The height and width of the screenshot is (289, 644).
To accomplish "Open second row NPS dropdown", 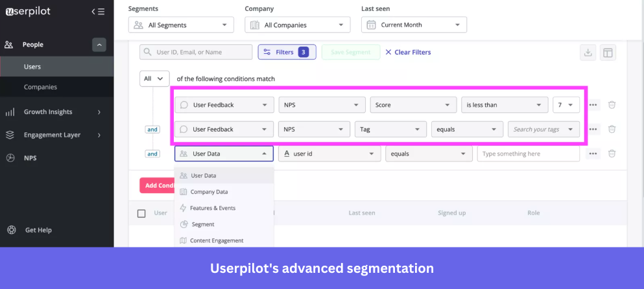I will tap(314, 130).
